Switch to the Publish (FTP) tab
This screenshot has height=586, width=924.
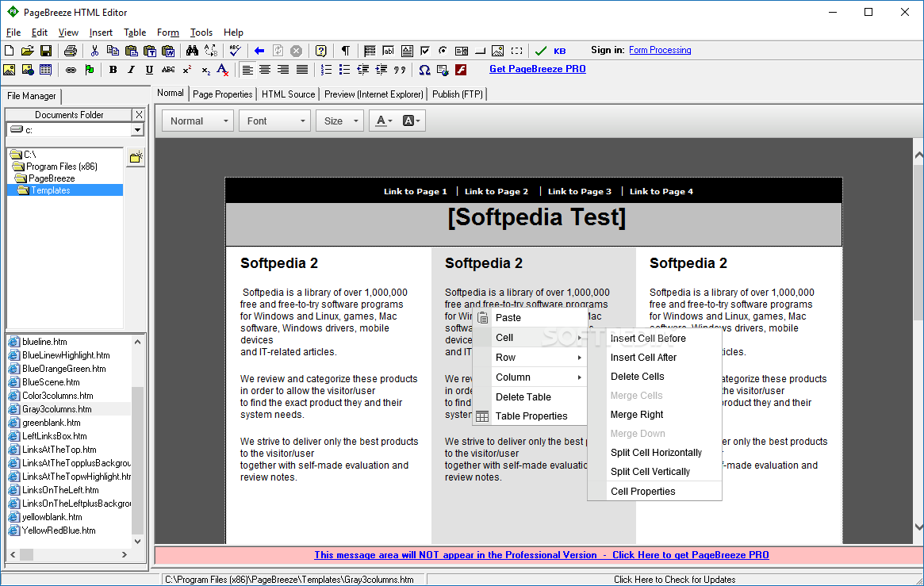point(458,94)
